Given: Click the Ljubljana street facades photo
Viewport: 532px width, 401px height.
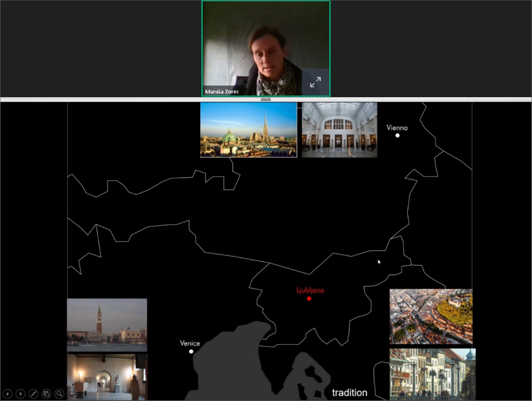Looking at the screenshot, I should pos(433,374).
